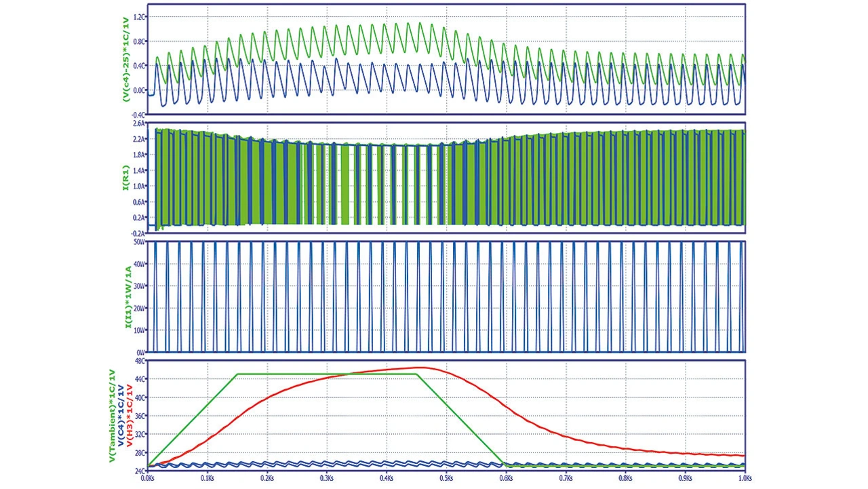Click the I(I1)*1W/1A trace label
The width and height of the screenshot is (868, 489).
click(126, 297)
